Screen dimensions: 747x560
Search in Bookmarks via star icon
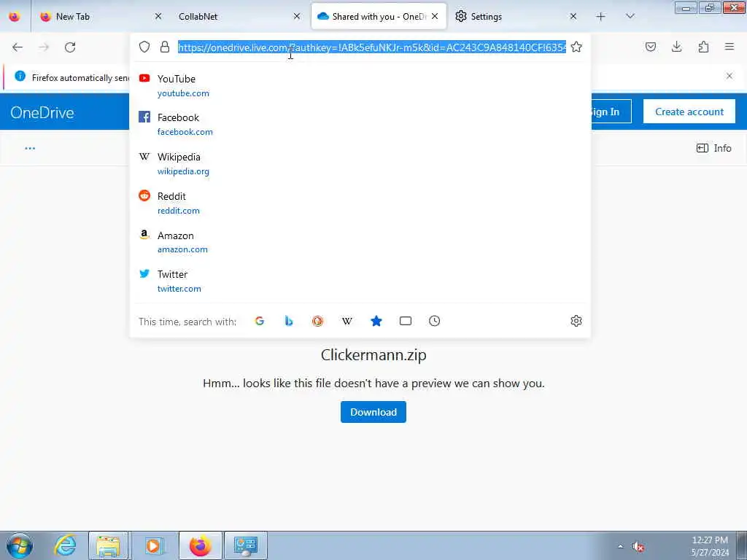pyautogui.click(x=376, y=321)
